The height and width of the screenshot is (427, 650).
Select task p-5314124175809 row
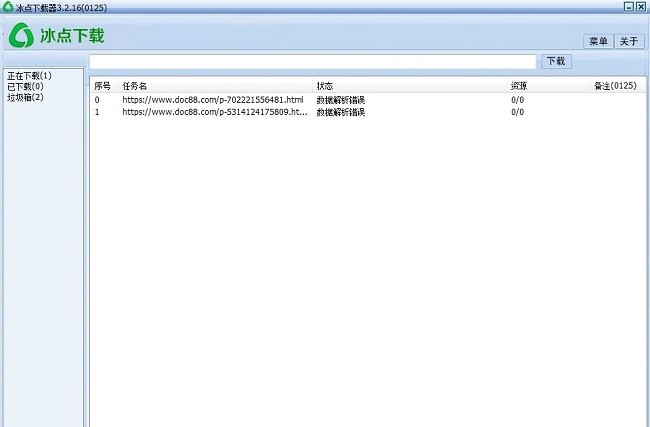[x=214, y=112]
